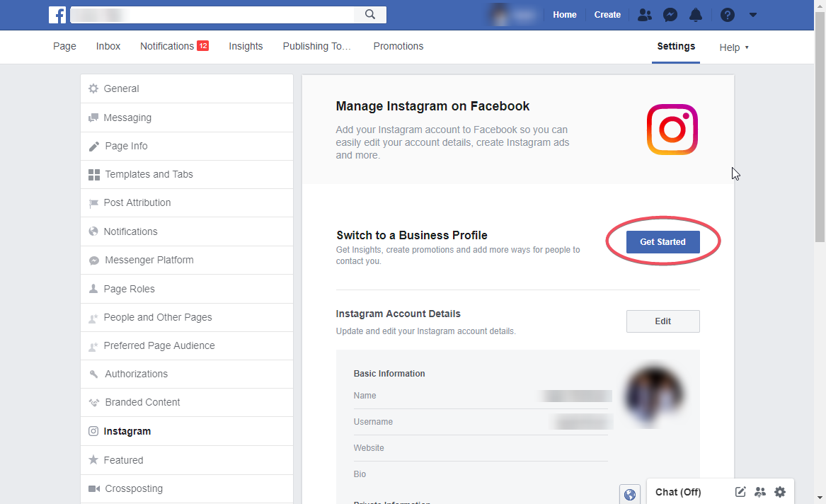Click the Branded Content handshake icon
Viewport: 826px width, 504px height.
point(93,402)
